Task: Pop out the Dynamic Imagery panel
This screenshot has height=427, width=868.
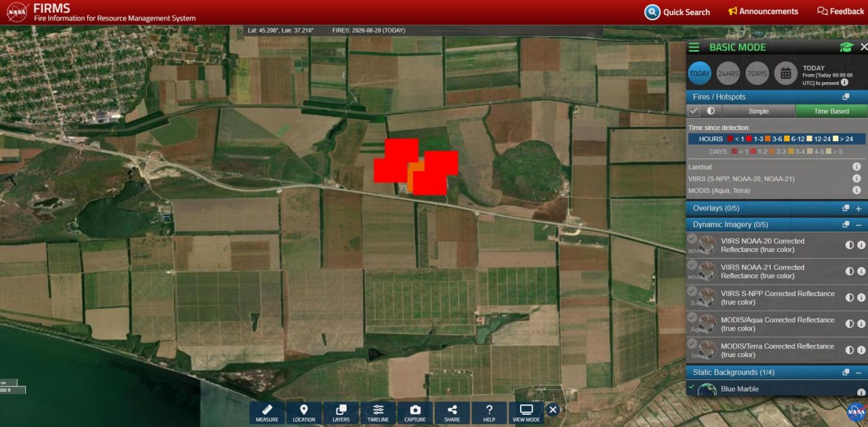Action: point(846,225)
